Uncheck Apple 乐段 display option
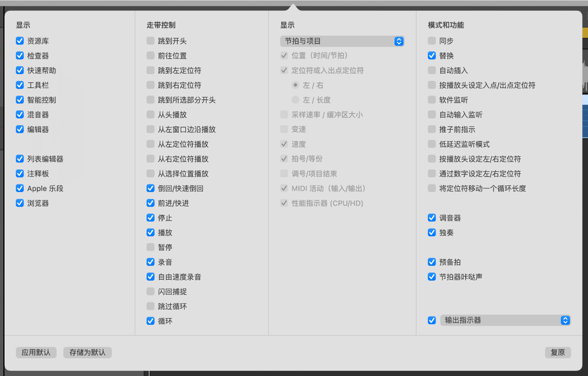The width and height of the screenshot is (588, 376). coord(19,188)
